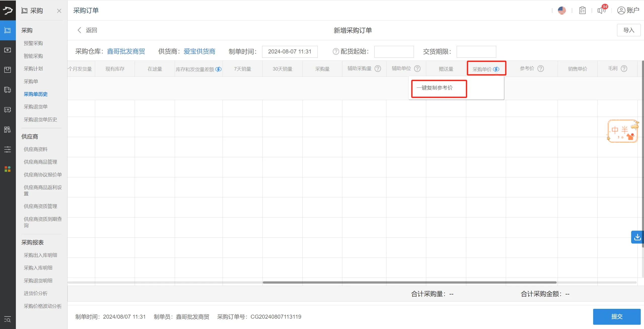The height and width of the screenshot is (329, 644).
Task: Click the lightning icon next to 采购单价
Action: tap(496, 69)
